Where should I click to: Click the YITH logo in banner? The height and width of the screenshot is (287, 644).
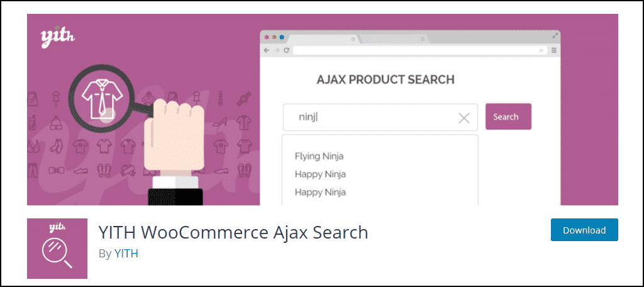coord(58,38)
